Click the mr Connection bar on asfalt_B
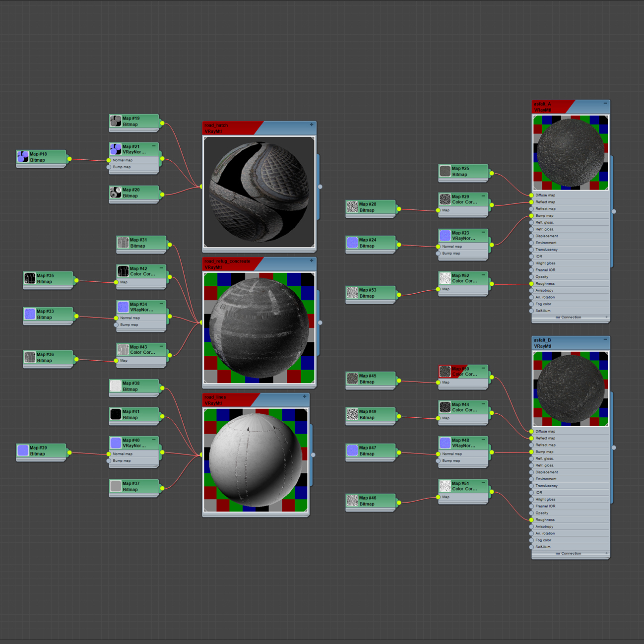644x644 pixels. [570, 553]
